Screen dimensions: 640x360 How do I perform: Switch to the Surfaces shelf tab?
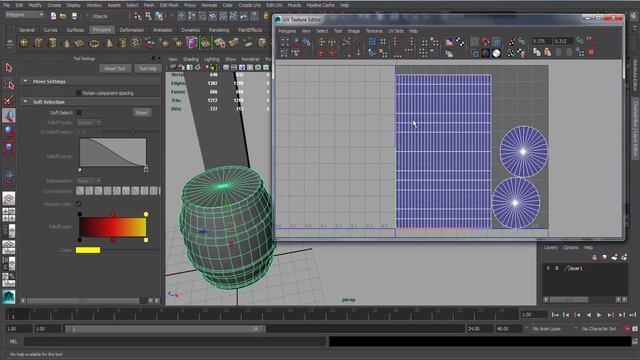75,30
